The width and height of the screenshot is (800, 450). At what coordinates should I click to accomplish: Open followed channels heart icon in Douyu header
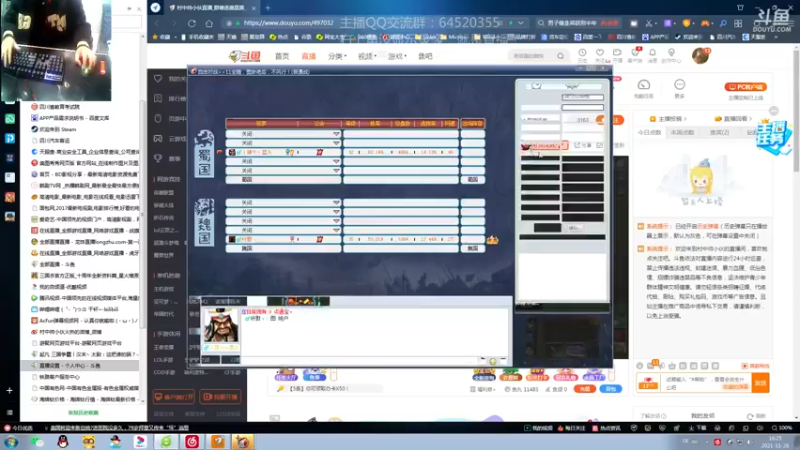(600, 53)
